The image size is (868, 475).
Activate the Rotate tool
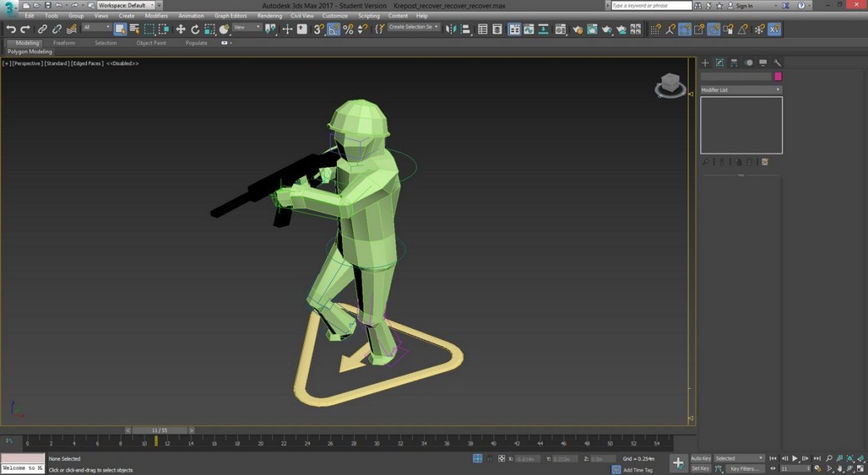point(194,29)
